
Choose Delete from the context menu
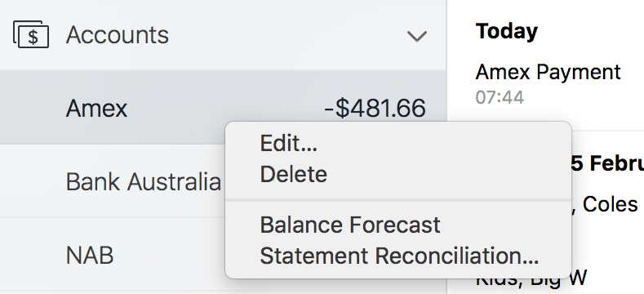(294, 174)
